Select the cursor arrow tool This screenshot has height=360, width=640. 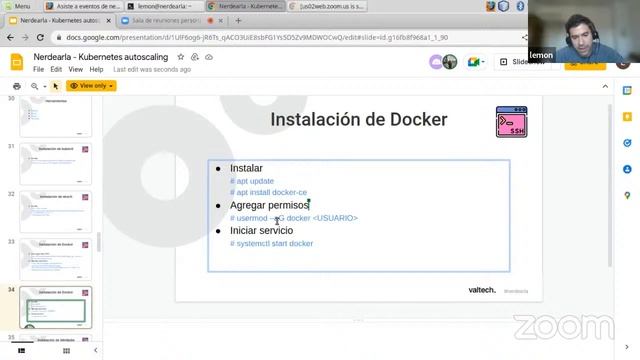click(56, 86)
